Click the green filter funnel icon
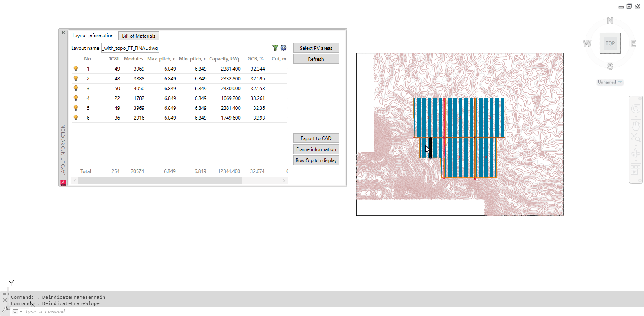Viewport: 644px width, 316px height. [x=275, y=48]
